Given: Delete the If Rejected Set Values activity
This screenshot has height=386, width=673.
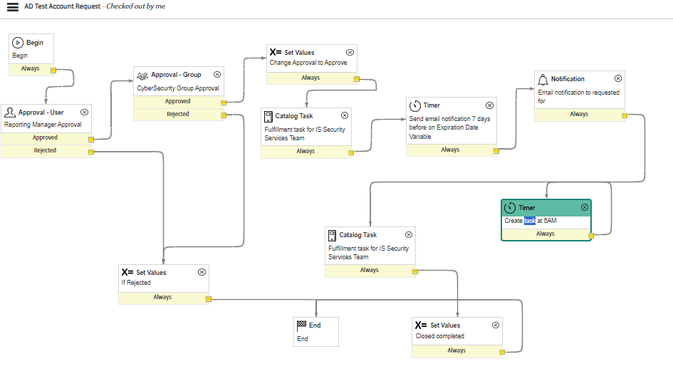Looking at the screenshot, I should click(x=202, y=272).
